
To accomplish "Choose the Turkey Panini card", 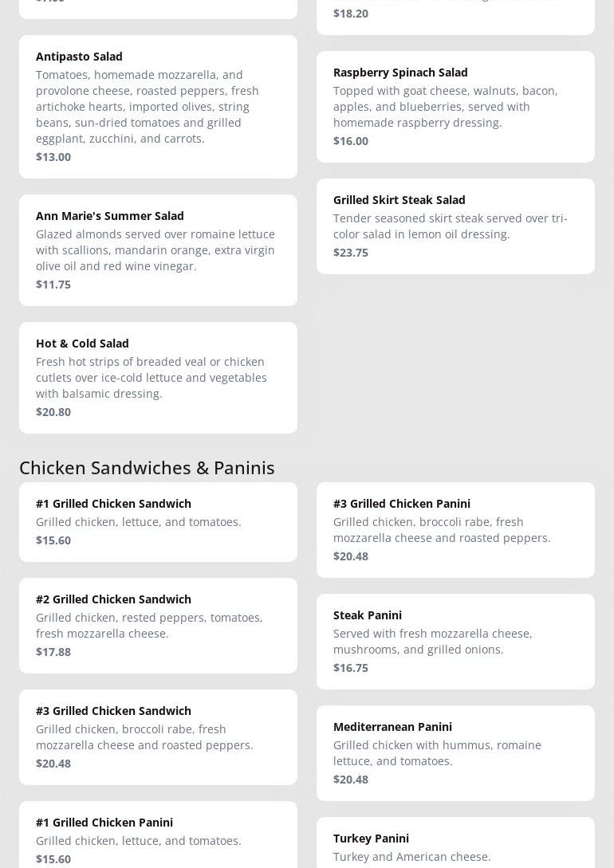I will (x=455, y=845).
